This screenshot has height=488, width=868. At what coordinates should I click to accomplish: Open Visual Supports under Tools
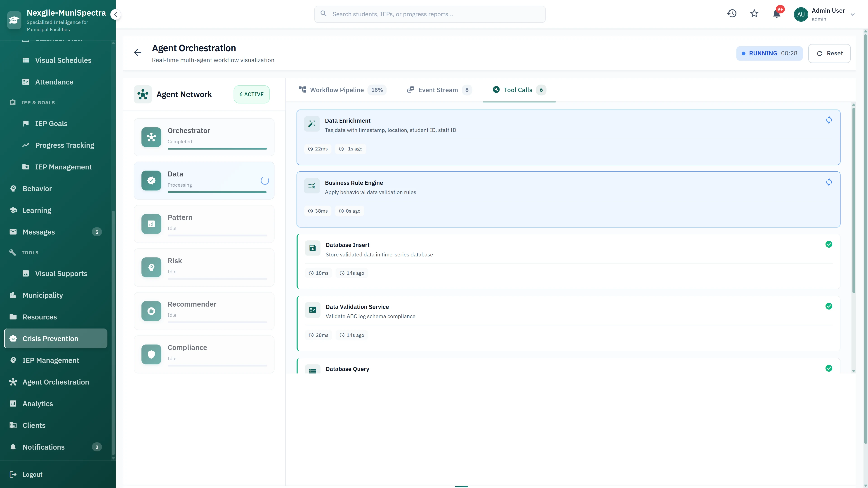pos(61,273)
